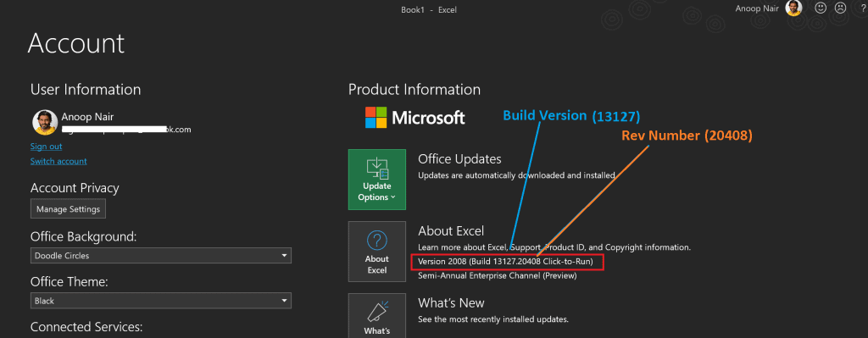Click the User Information heading
The image size is (868, 338).
pos(86,90)
